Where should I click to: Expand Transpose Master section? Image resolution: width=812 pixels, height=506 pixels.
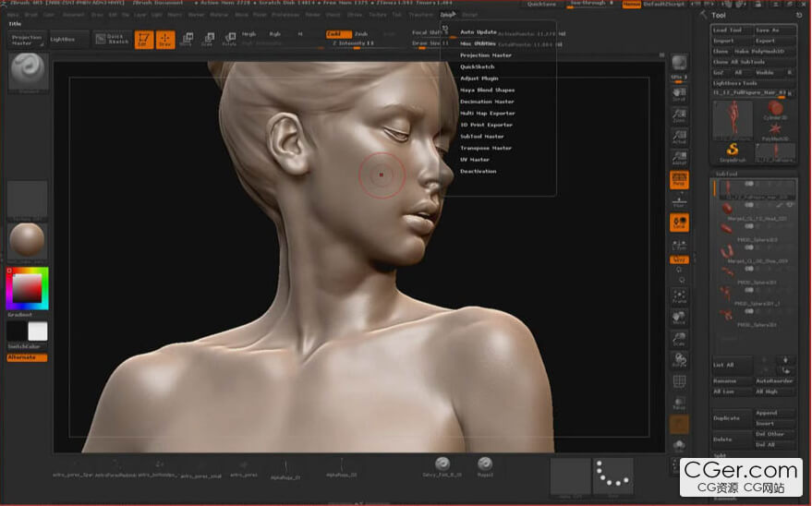click(x=486, y=148)
